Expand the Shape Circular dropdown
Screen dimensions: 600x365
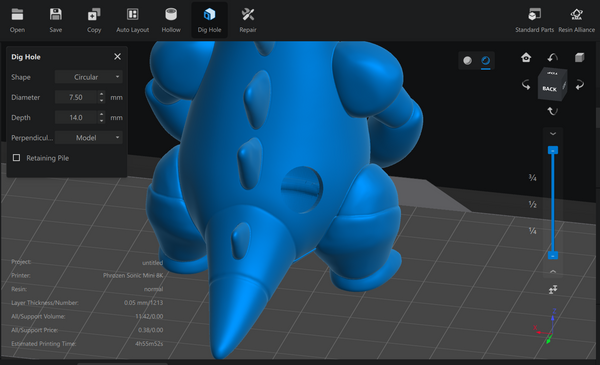click(89, 77)
